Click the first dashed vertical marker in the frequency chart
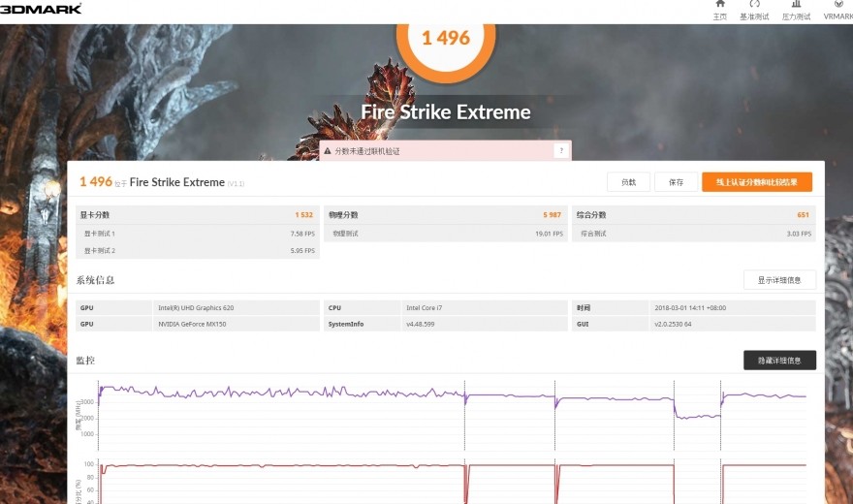This screenshot has height=504, width=853. [99, 416]
